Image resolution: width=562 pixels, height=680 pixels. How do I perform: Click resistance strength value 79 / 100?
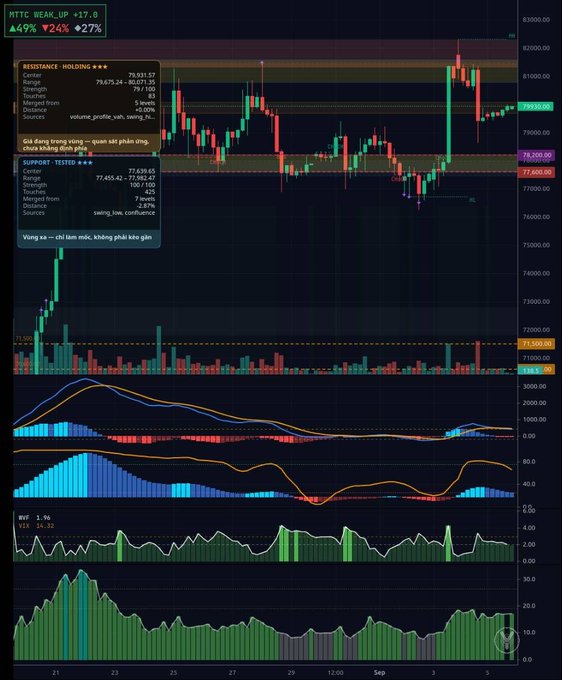pyautogui.click(x=144, y=89)
